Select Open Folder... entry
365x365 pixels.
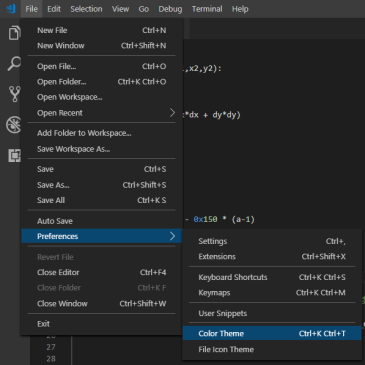[101, 82]
